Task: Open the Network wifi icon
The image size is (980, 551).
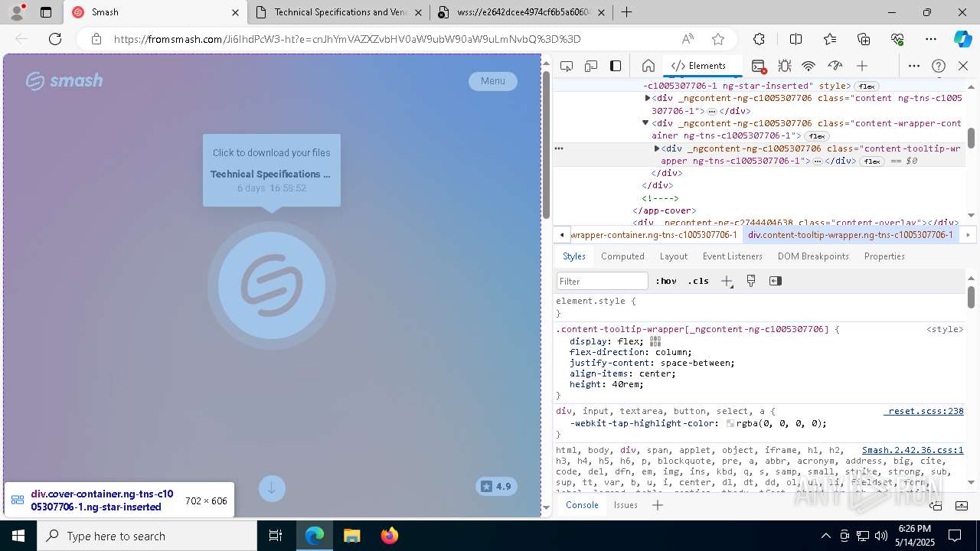Action: click(x=808, y=66)
